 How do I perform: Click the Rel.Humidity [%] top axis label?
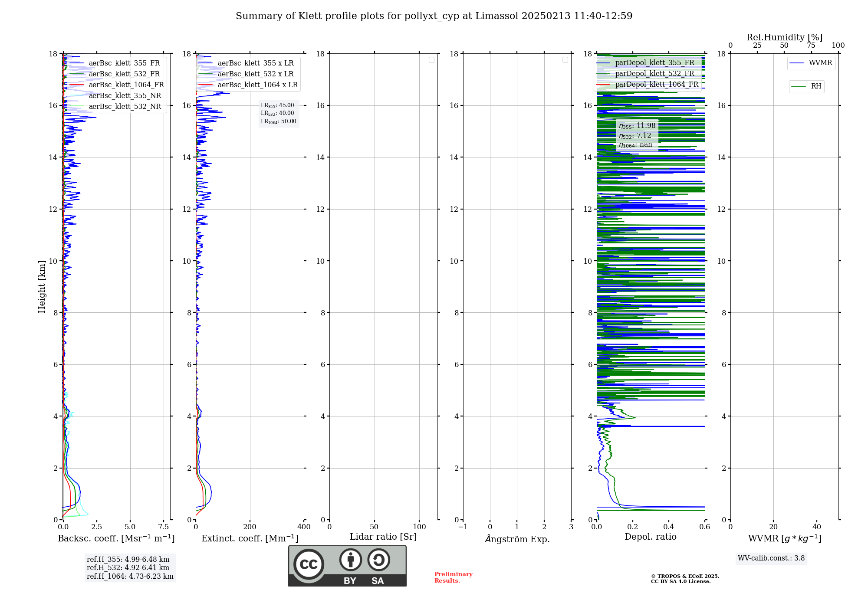point(785,37)
